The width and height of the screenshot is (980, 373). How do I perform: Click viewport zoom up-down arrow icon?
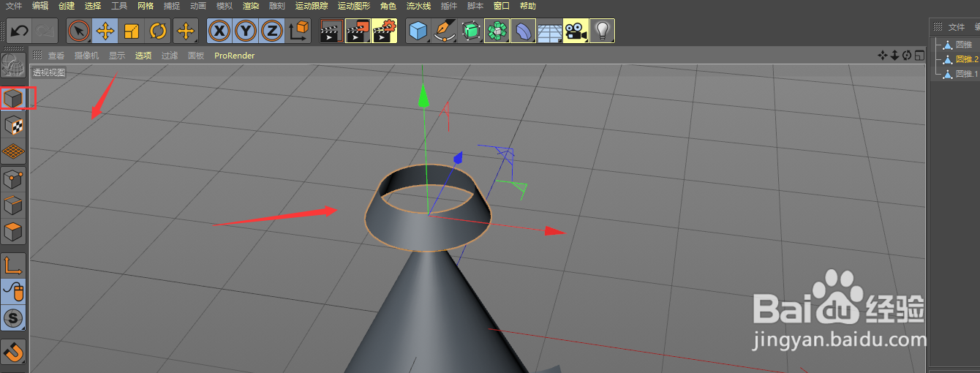(x=894, y=55)
